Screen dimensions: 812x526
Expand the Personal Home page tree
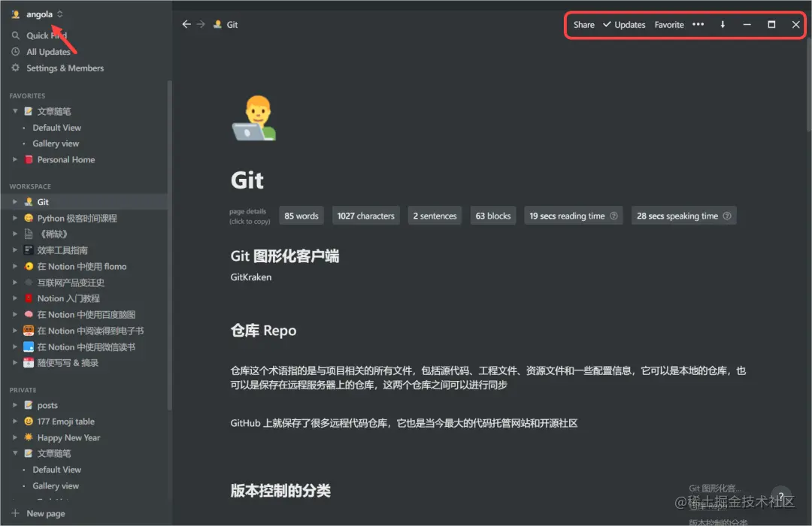click(x=14, y=159)
